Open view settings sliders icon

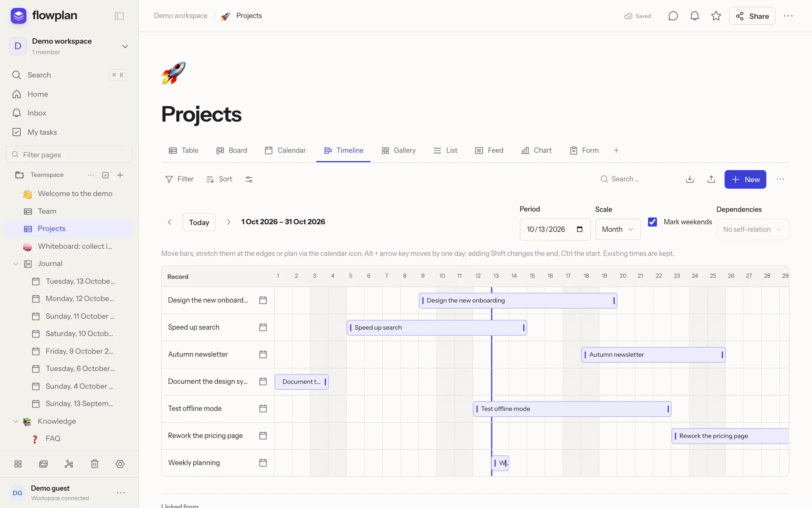coord(249,179)
